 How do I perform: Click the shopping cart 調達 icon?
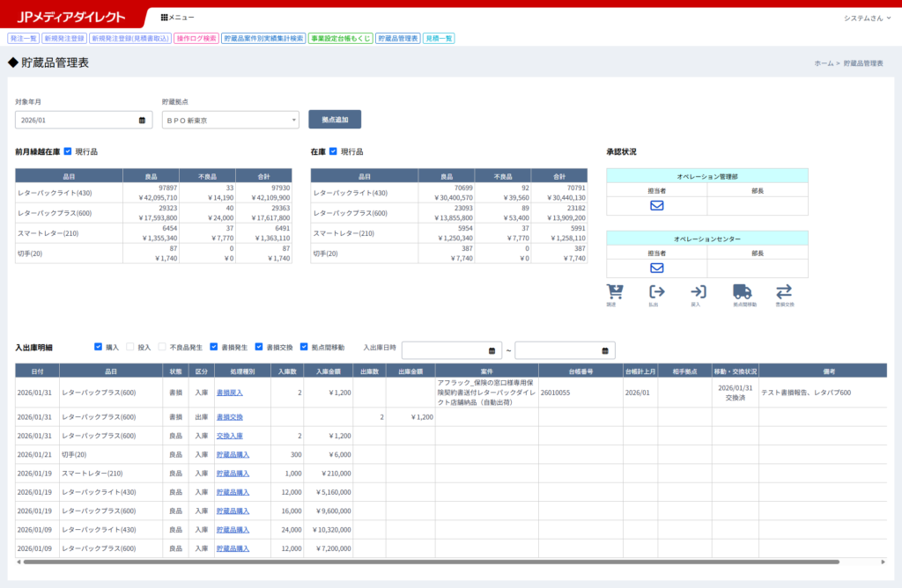[615, 292]
